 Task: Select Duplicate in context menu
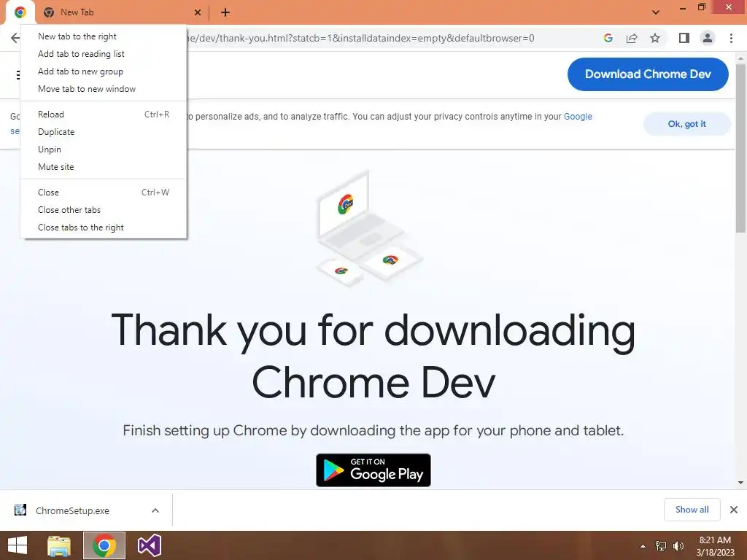pos(104,132)
